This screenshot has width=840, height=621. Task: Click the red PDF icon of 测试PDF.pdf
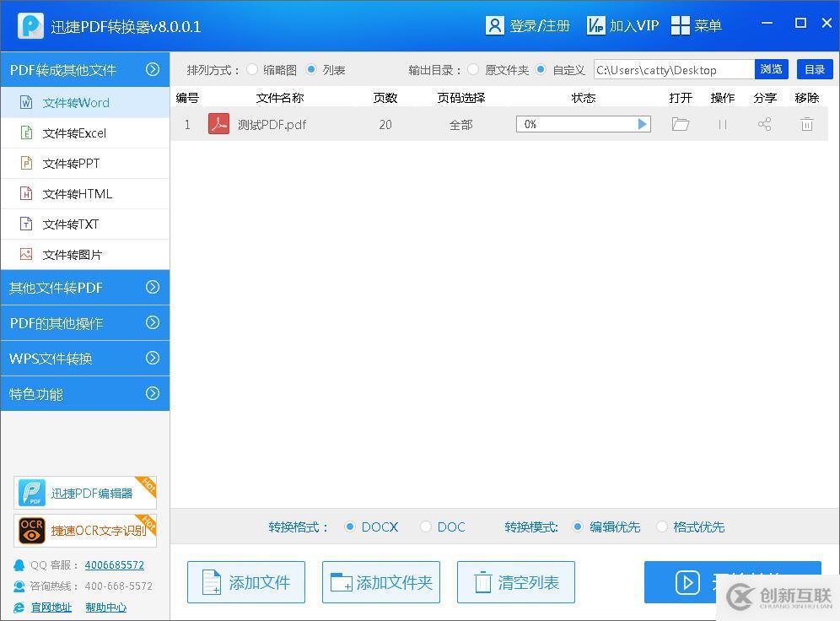(x=218, y=124)
